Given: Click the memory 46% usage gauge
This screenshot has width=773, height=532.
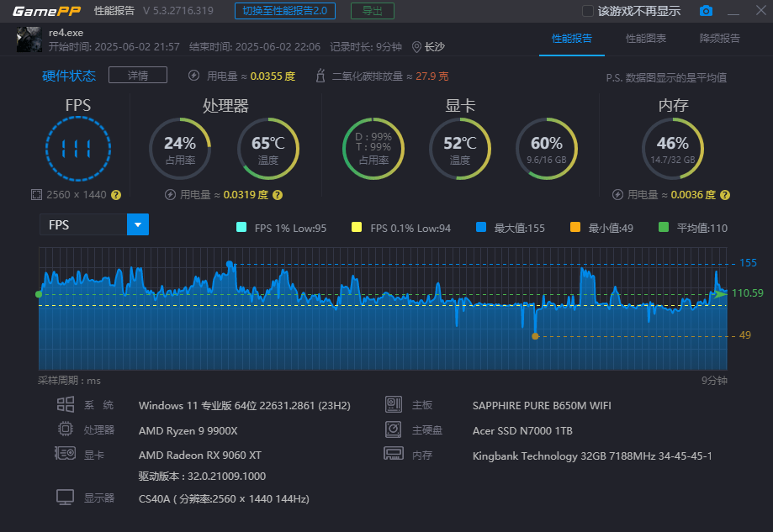Looking at the screenshot, I should (673, 149).
